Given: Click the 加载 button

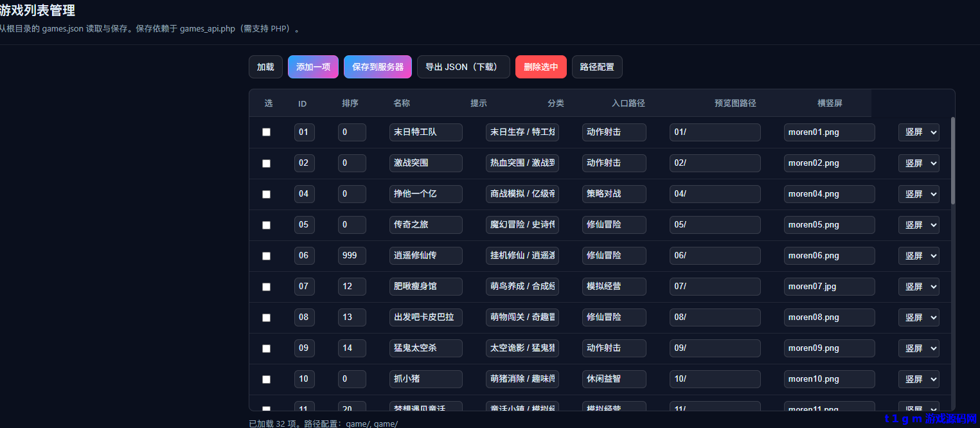Looking at the screenshot, I should [x=265, y=67].
